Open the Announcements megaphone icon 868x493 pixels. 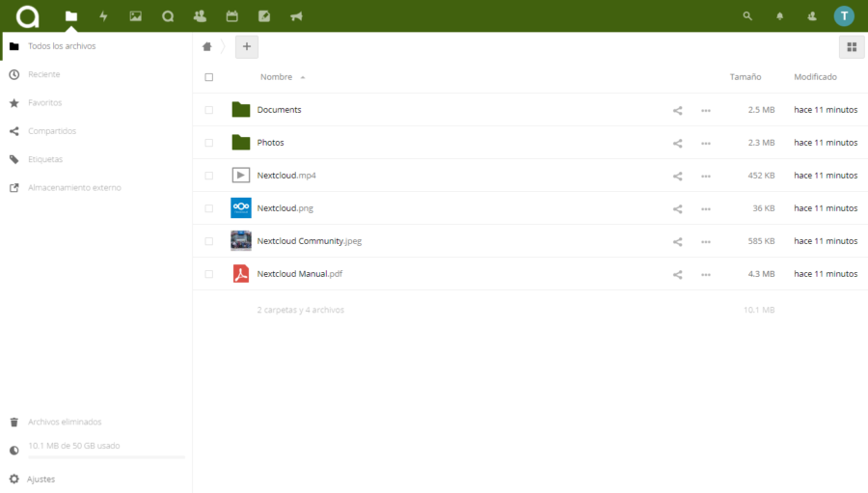click(x=296, y=16)
